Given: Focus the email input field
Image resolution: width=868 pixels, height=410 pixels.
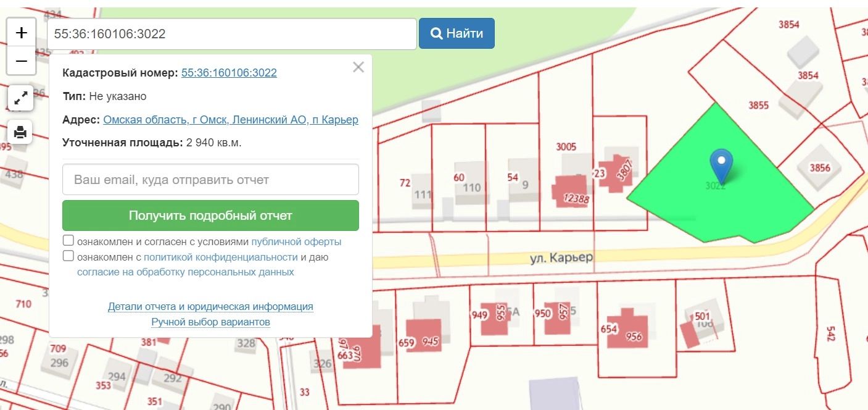Looking at the screenshot, I should pos(210,180).
